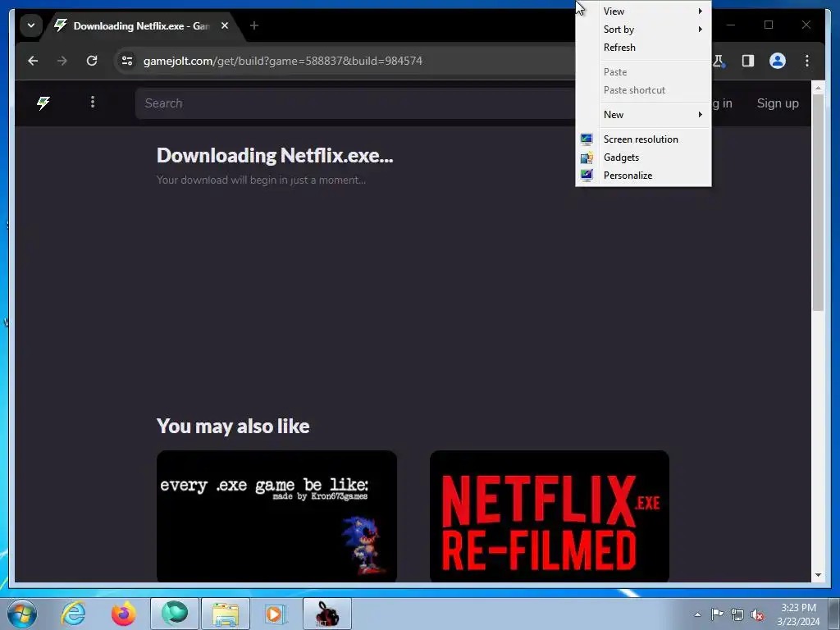Screen dimensions: 840x630
Task: Open the tab search dropdown arrow
Action: pyautogui.click(x=31, y=25)
